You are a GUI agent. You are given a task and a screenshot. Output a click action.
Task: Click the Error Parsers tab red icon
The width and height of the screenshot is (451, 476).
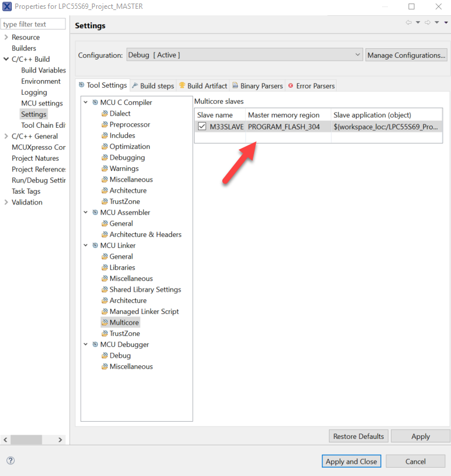(291, 85)
